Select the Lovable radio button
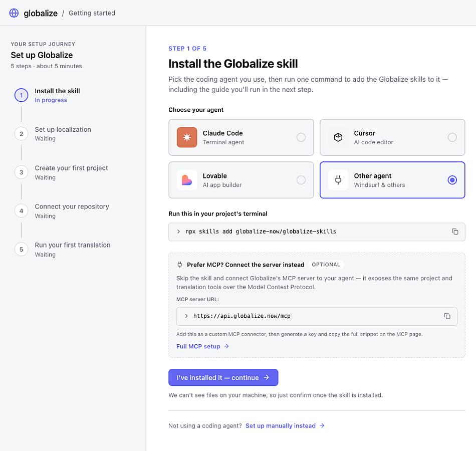Viewport: 476px width, 451px height. click(x=301, y=180)
